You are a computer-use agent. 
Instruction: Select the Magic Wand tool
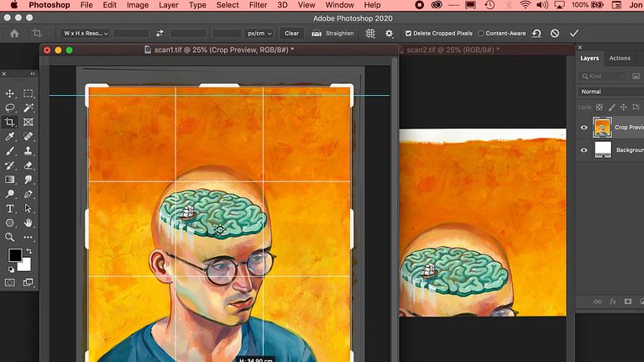[29, 108]
